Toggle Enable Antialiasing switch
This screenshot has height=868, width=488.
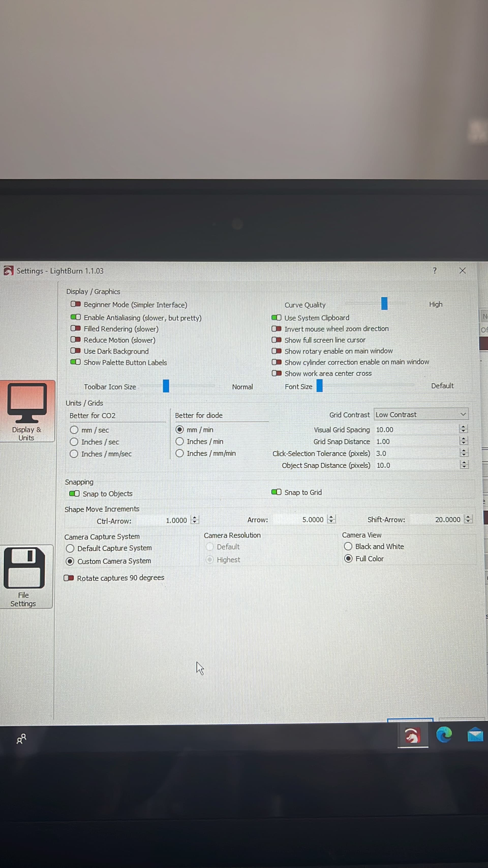75,317
